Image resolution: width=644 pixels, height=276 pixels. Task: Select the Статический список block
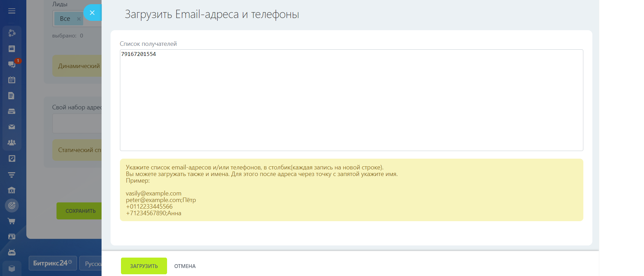coord(77,150)
